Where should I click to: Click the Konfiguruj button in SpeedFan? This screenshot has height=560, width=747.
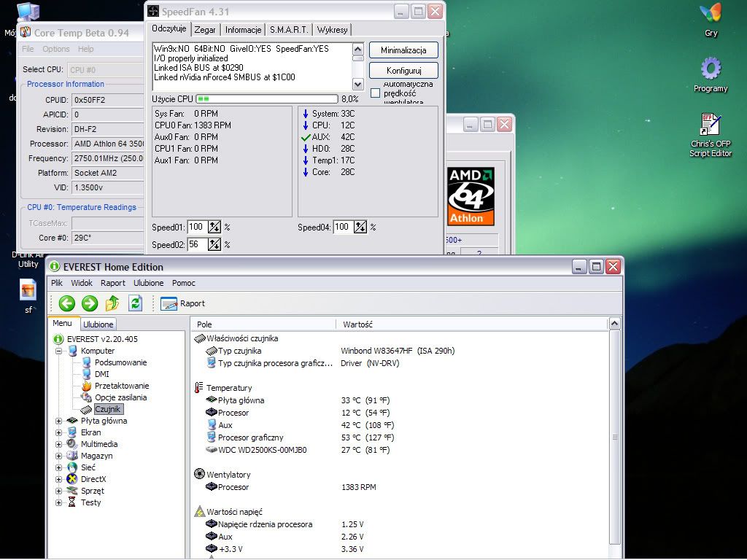pyautogui.click(x=403, y=71)
